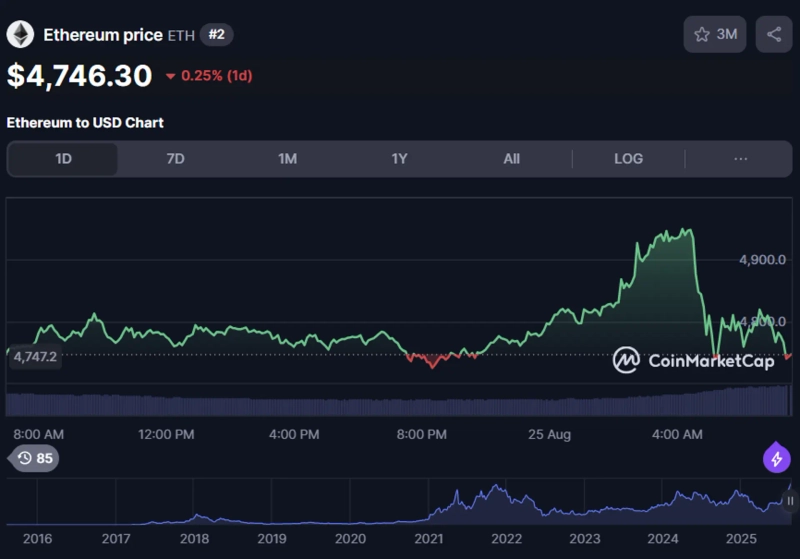Click the #2 rank badge
This screenshot has width=800, height=559.
217,35
